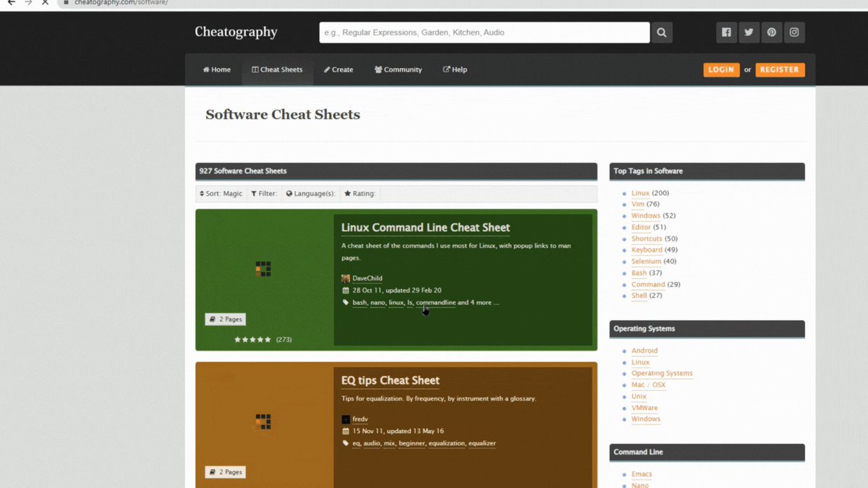Open Unix under Operating Systems
This screenshot has width=868, height=488.
[639, 396]
